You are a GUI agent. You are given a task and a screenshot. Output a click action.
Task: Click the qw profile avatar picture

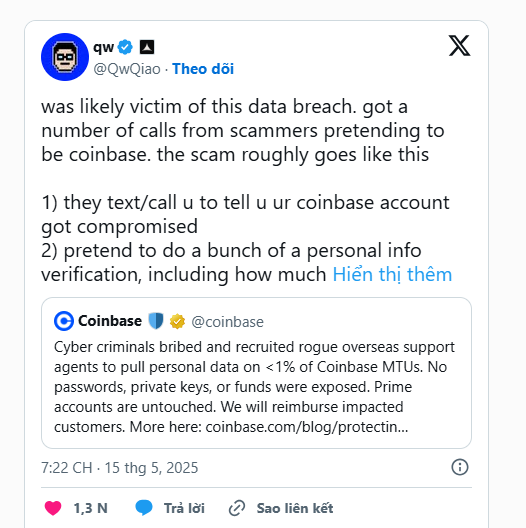coord(65,57)
